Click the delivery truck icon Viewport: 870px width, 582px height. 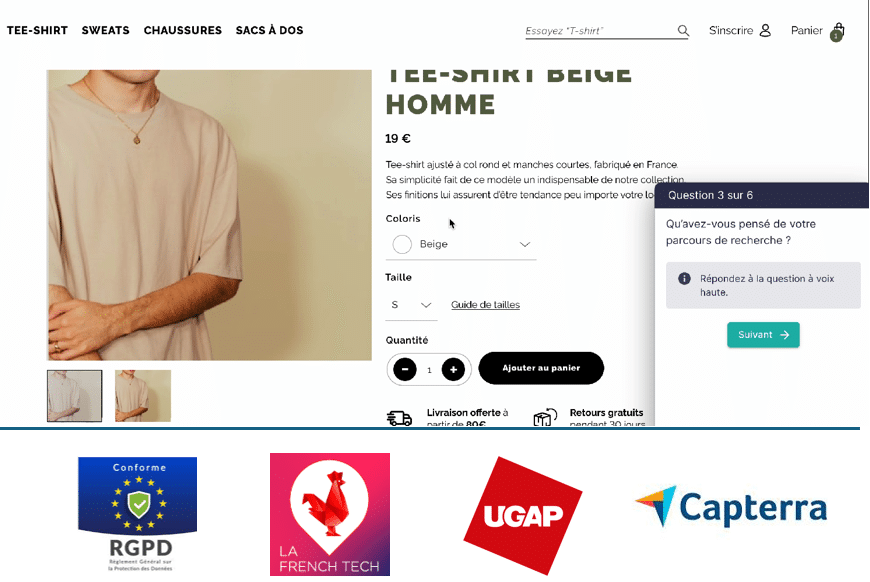click(399, 418)
